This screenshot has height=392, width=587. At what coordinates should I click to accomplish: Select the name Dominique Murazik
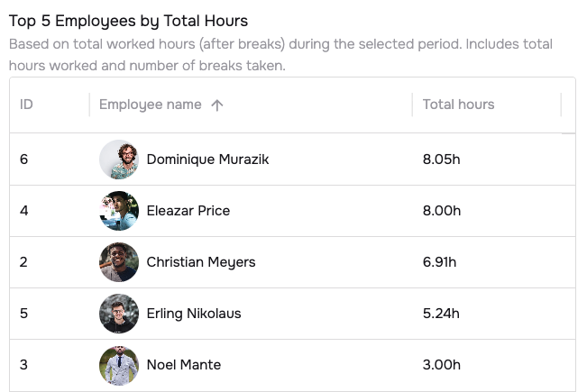pos(207,160)
